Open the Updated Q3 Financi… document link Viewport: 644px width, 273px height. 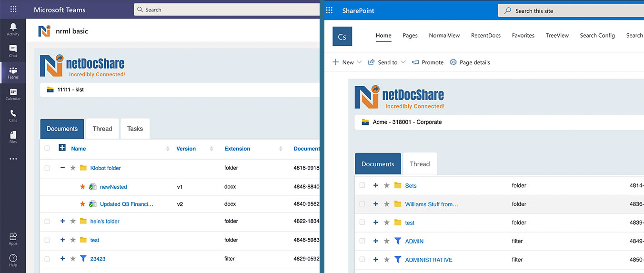(x=127, y=204)
